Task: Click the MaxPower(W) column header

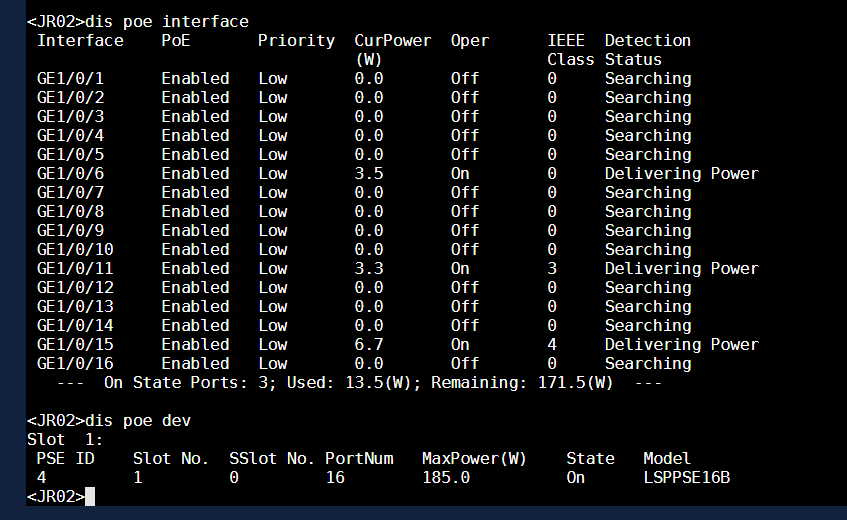Action: click(x=474, y=459)
